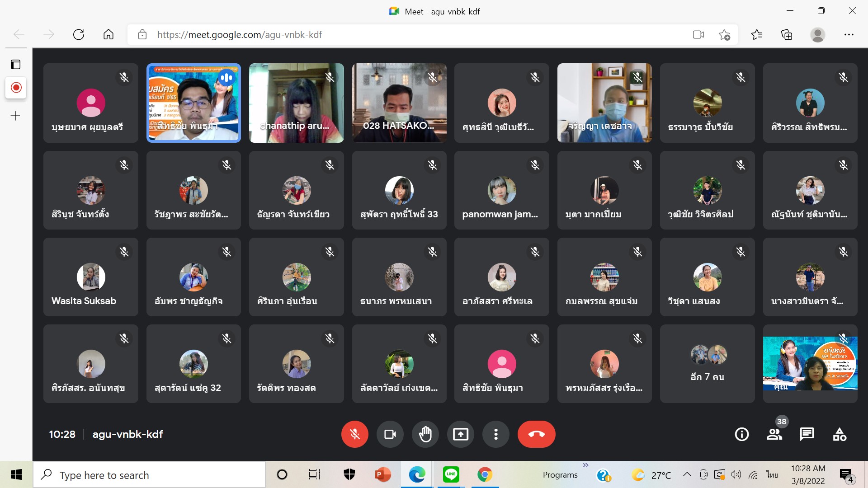Select Wasita Suksab participant tile
868x488 pixels.
click(x=90, y=277)
